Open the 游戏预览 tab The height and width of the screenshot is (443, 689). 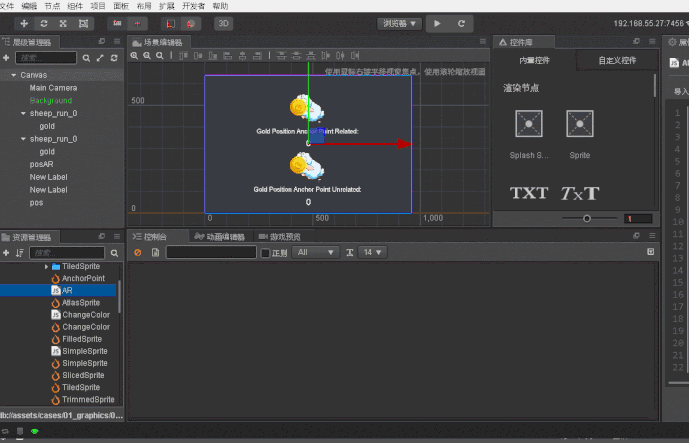[280, 237]
